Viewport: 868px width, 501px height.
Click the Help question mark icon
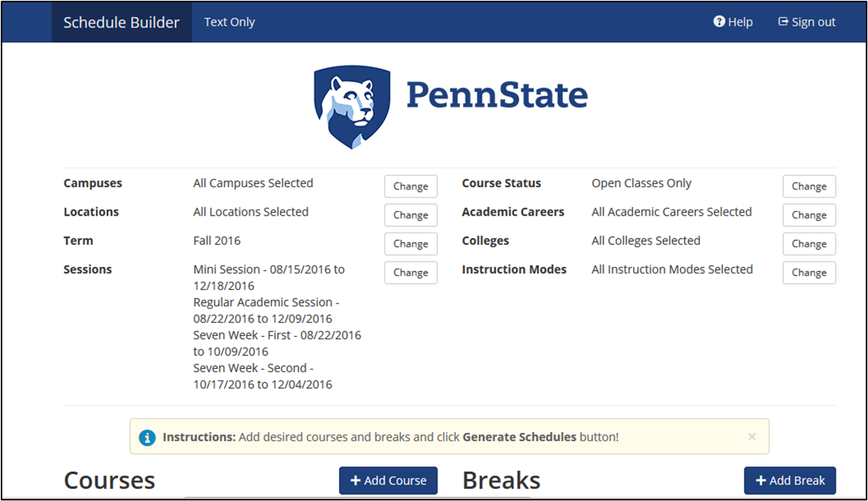[718, 21]
